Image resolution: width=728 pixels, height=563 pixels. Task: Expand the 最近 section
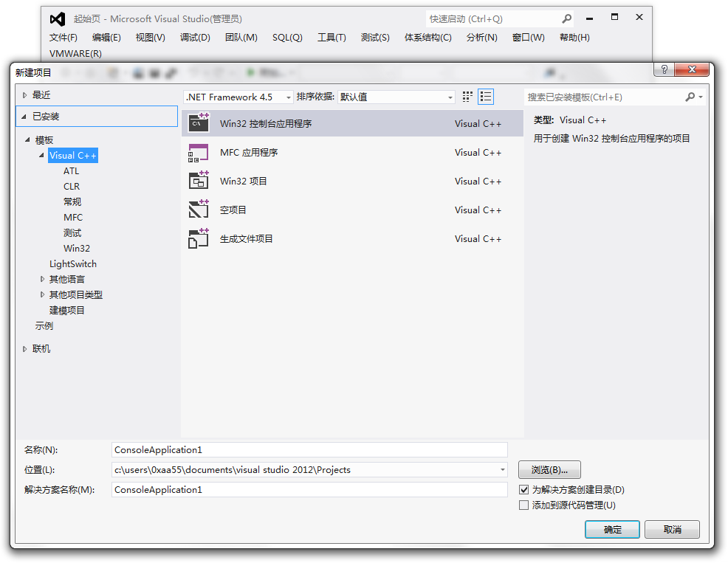pos(24,95)
